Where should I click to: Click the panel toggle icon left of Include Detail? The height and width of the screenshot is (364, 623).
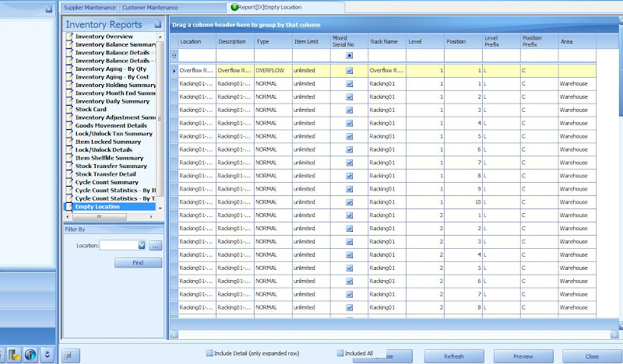tap(69, 355)
